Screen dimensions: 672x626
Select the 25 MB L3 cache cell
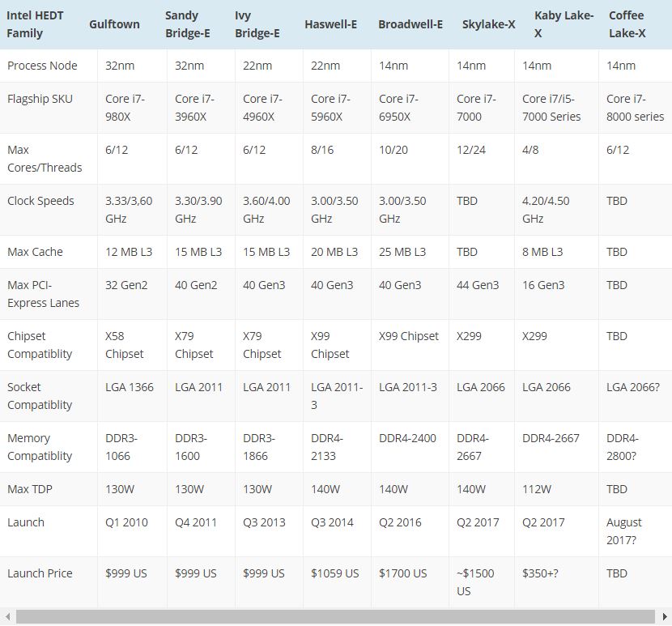click(402, 252)
